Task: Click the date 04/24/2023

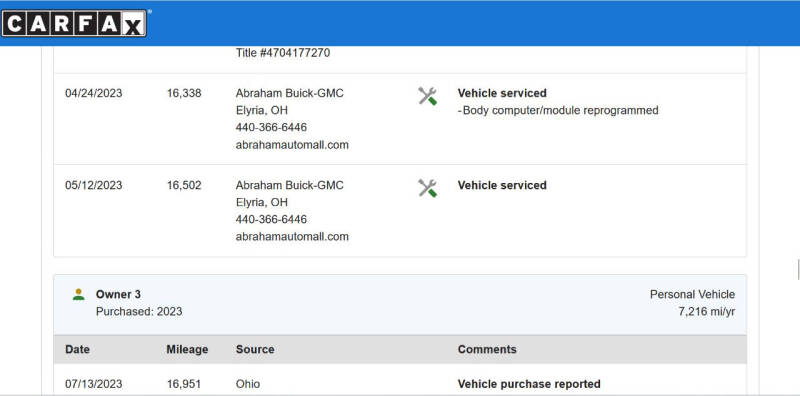Action: [x=93, y=93]
